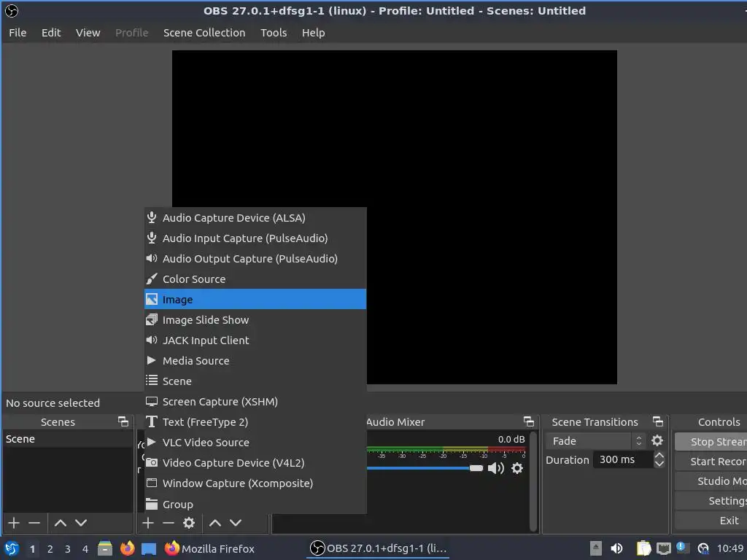The image size is (747, 560).
Task: Open Settings from Controls panel
Action: 711,501
